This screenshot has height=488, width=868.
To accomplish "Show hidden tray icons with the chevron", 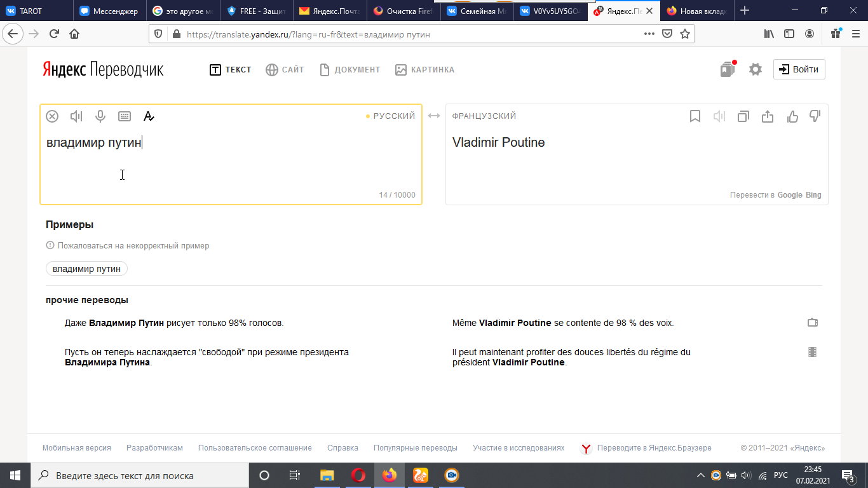I will [x=701, y=475].
